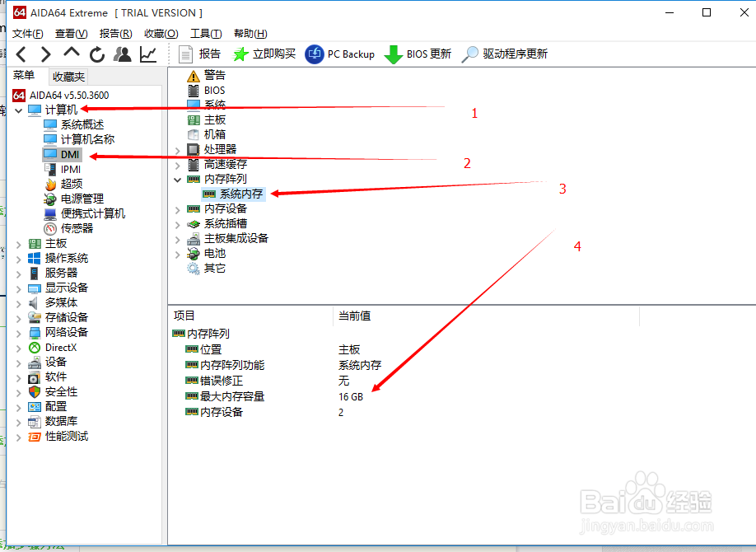Viewport: 756px width, 552px height.
Task: Click the IPMI sidebar icon
Action: (68, 168)
